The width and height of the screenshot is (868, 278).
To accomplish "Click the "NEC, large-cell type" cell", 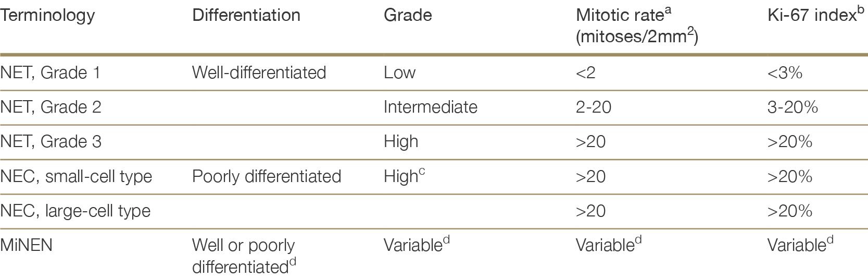I will coord(76,211).
